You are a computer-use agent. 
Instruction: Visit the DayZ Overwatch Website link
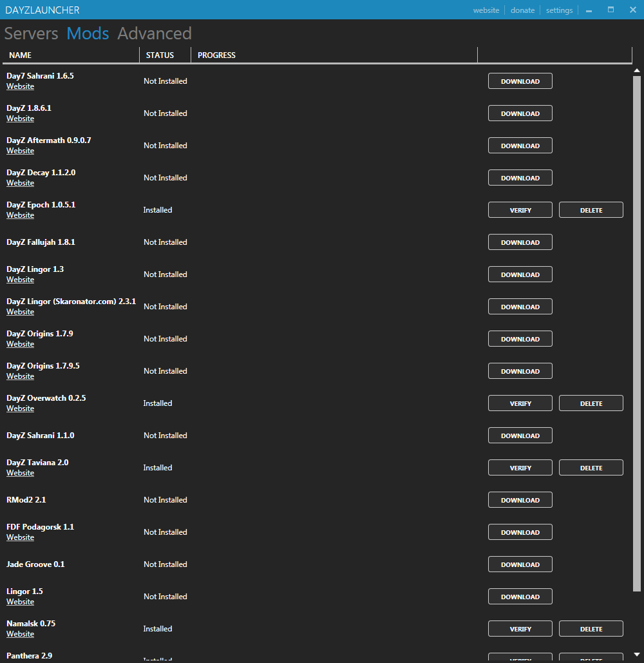[20, 408]
